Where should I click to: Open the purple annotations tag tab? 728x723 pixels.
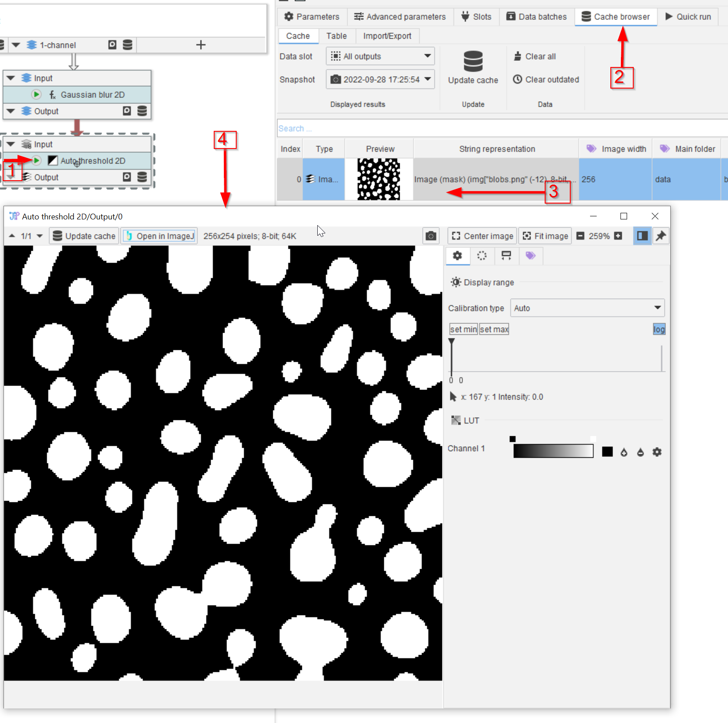[531, 256]
